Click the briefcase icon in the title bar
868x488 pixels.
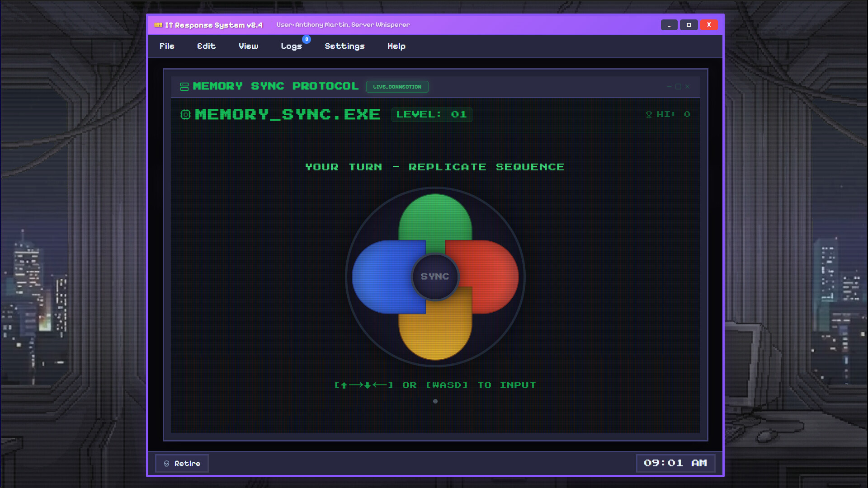click(159, 25)
